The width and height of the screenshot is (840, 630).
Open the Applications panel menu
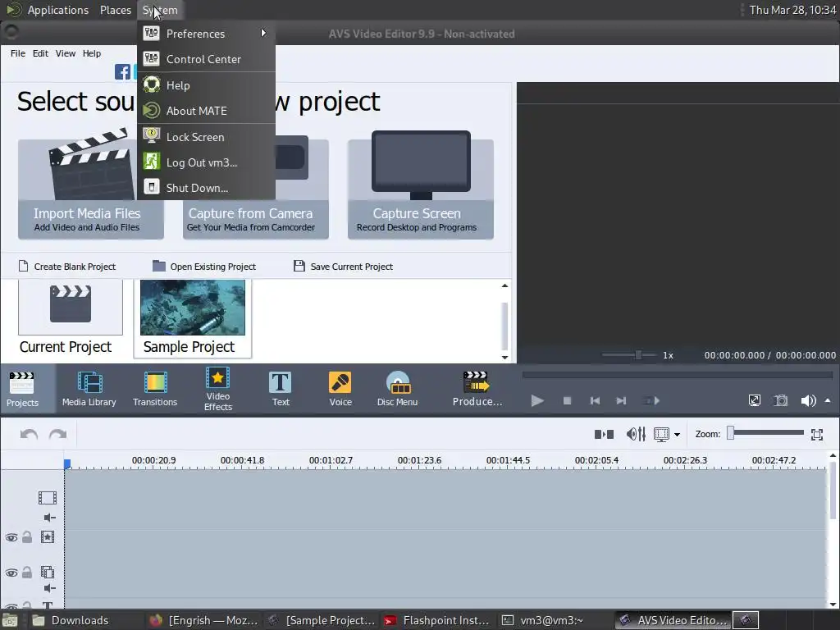point(48,10)
